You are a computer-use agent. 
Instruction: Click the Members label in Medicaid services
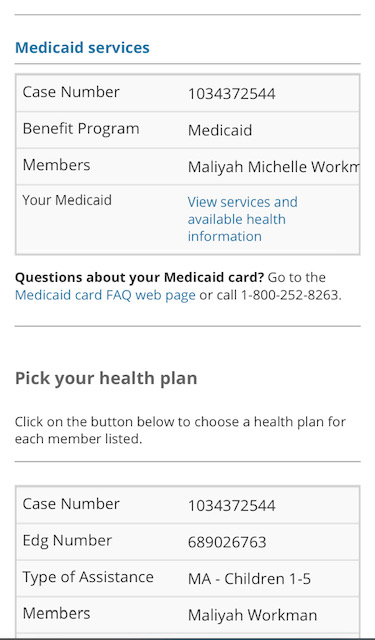[x=56, y=165]
